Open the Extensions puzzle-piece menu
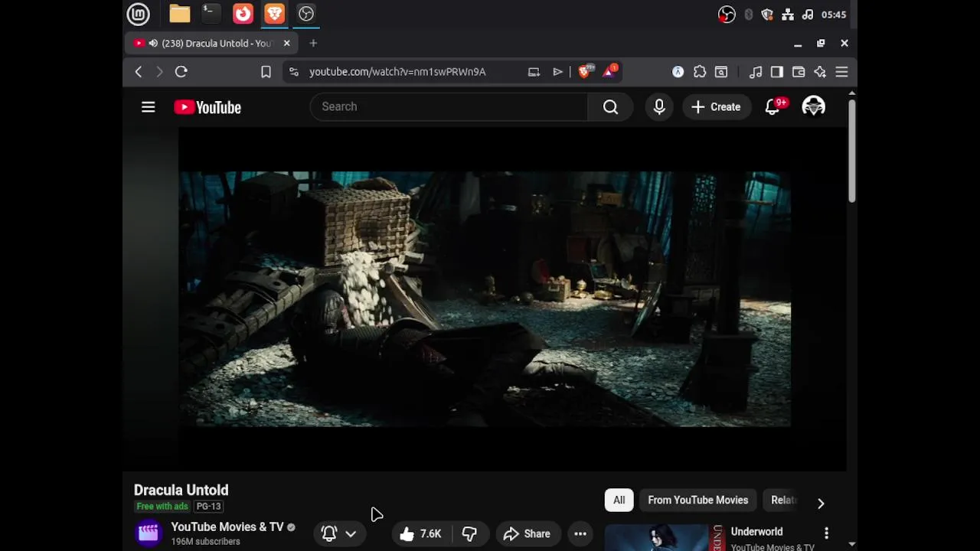980x551 pixels. click(700, 72)
